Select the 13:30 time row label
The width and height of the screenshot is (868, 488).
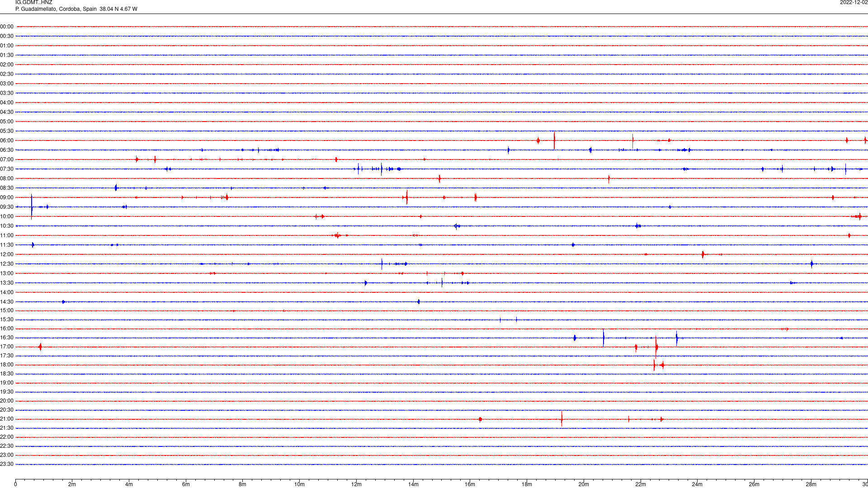point(7,283)
